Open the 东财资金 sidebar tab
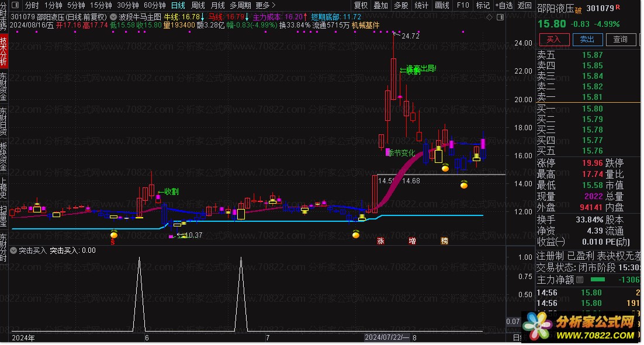This screenshot has width=644, height=345. (4, 87)
